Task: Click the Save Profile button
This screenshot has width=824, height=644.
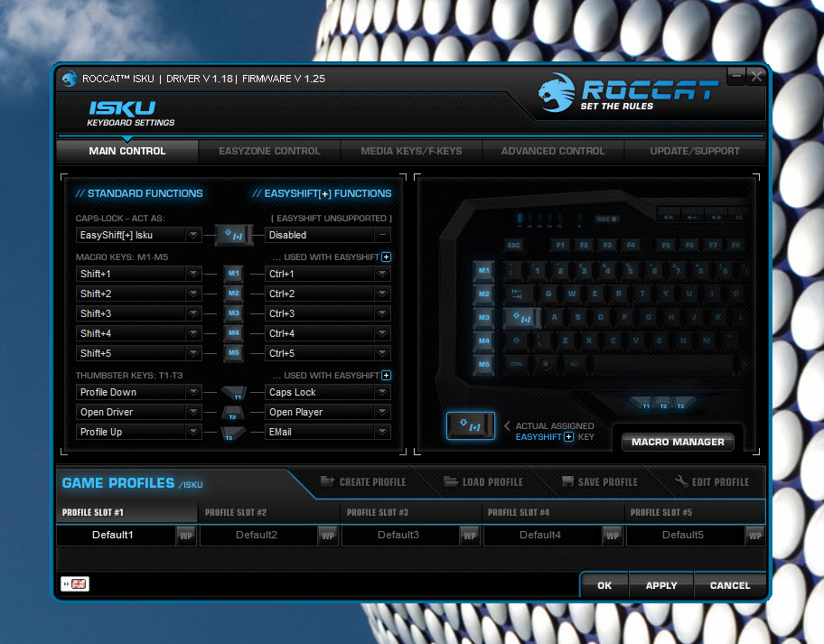Action: point(600,481)
